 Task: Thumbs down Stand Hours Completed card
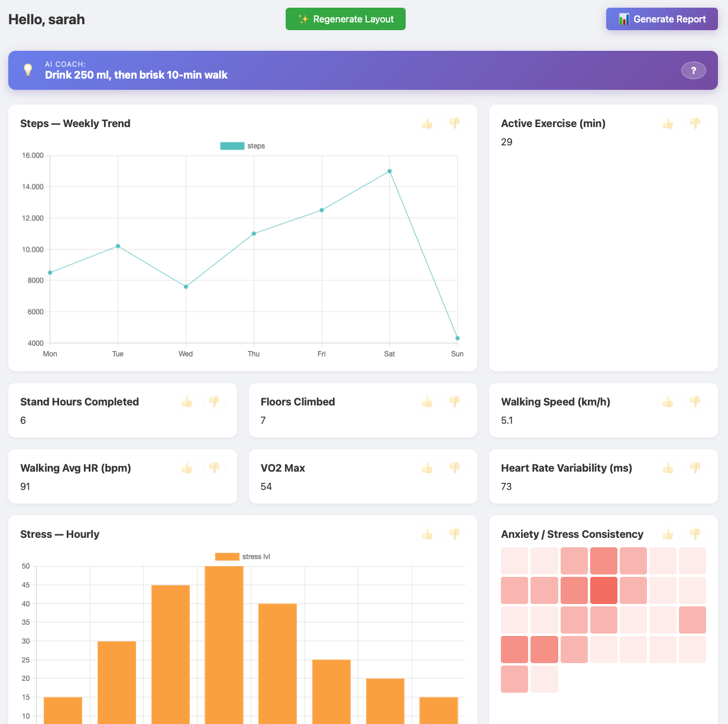tap(214, 402)
